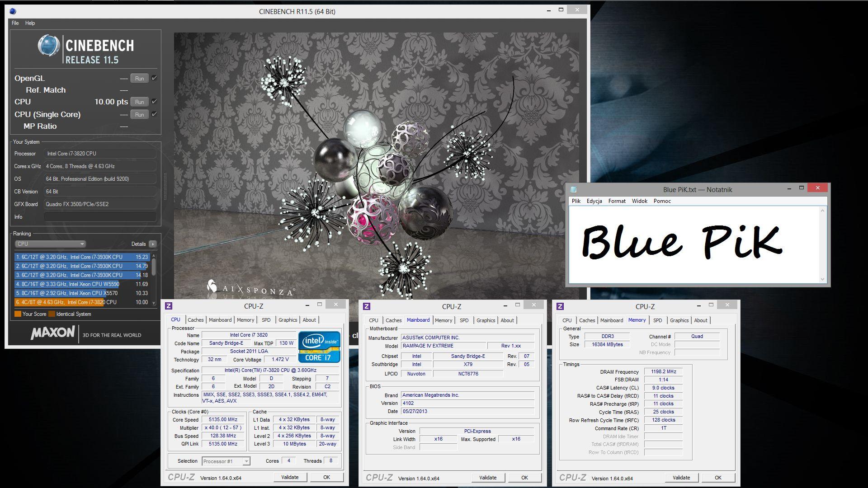The width and height of the screenshot is (868, 488).
Task: Click inside the Notatnik text area
Action: pos(694,245)
